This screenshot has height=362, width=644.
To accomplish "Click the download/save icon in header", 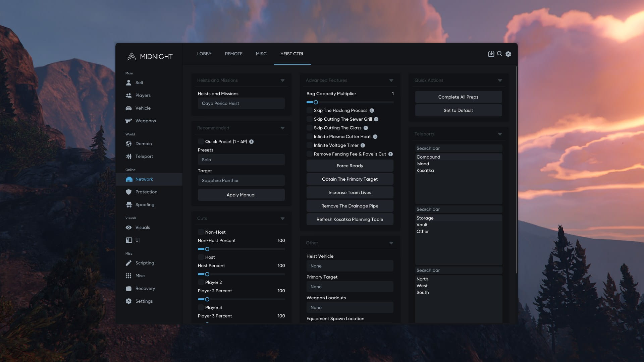I will [491, 54].
